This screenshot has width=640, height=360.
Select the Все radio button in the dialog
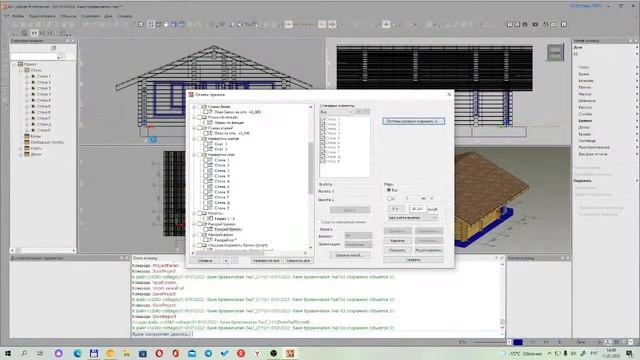(x=389, y=190)
